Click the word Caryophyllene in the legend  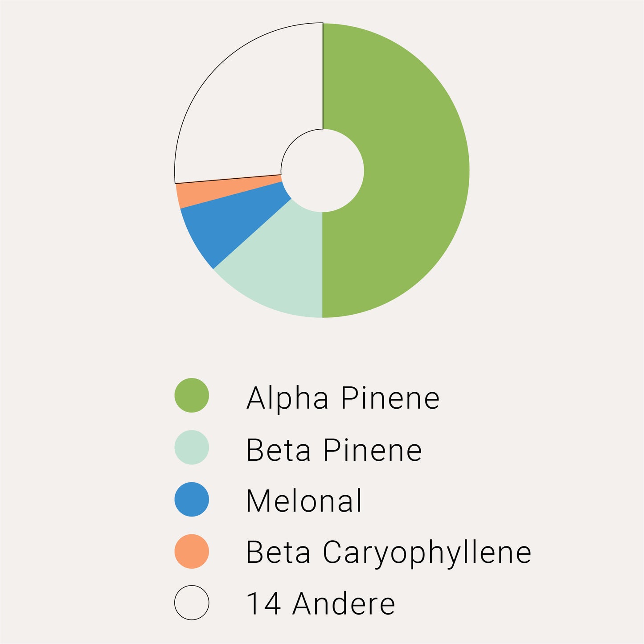tap(427, 554)
